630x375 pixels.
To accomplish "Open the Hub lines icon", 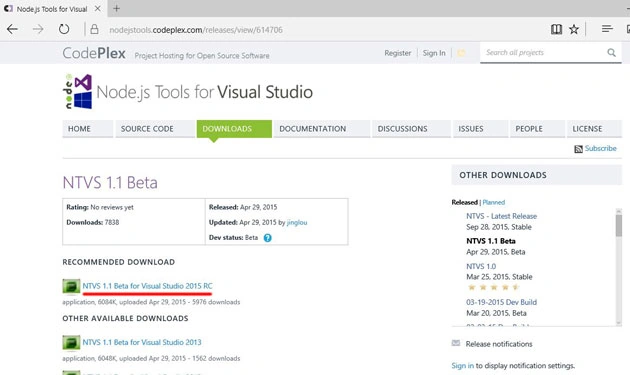I will click(x=607, y=29).
